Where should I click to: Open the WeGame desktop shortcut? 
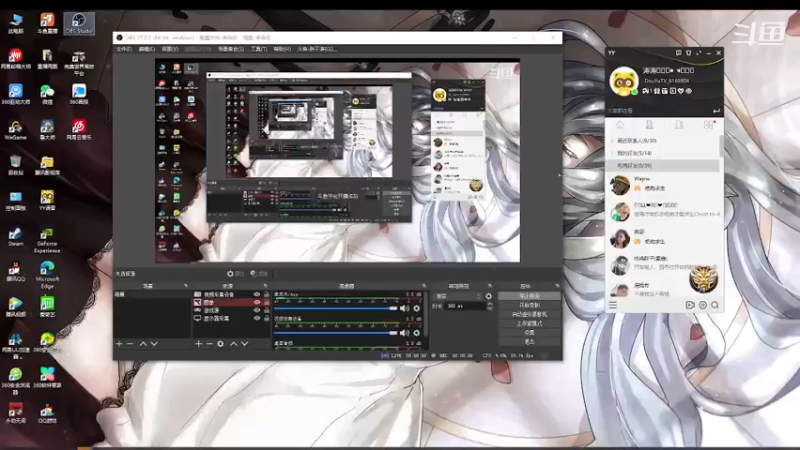(x=15, y=131)
